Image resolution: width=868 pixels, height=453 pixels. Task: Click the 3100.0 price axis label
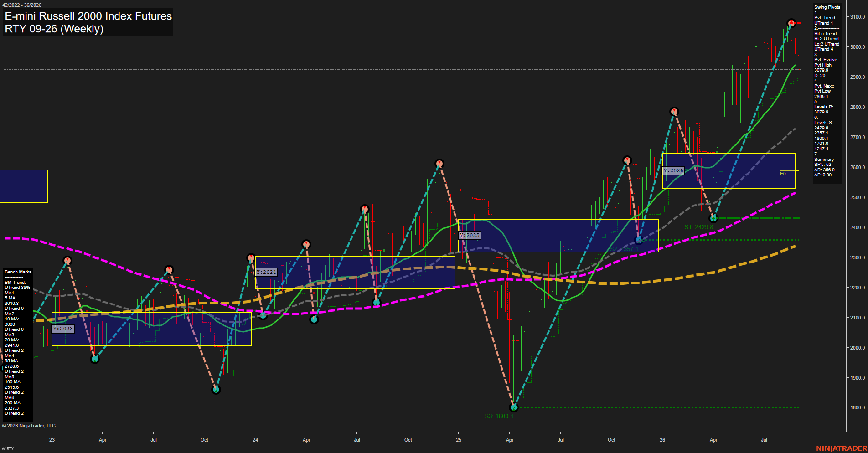coord(858,17)
